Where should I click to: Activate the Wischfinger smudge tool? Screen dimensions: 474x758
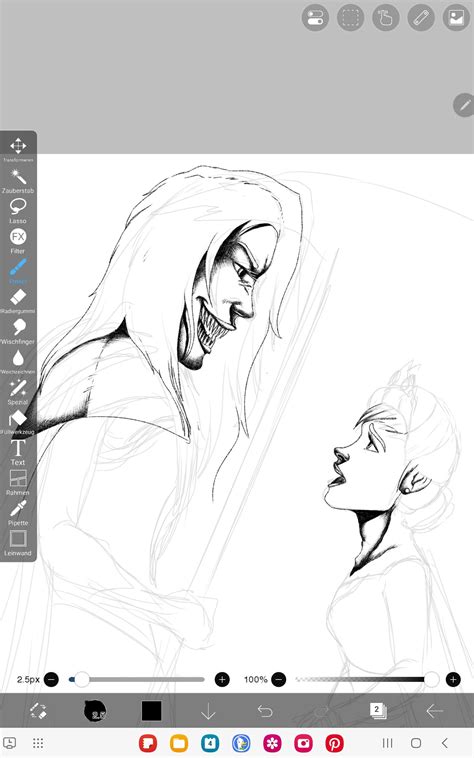[x=18, y=331]
